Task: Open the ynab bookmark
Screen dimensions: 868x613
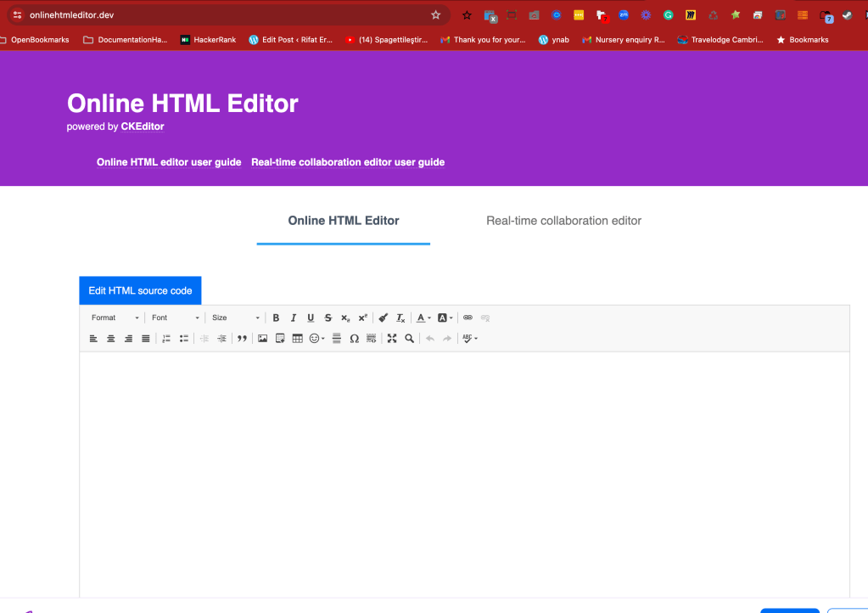Action: [x=553, y=40]
